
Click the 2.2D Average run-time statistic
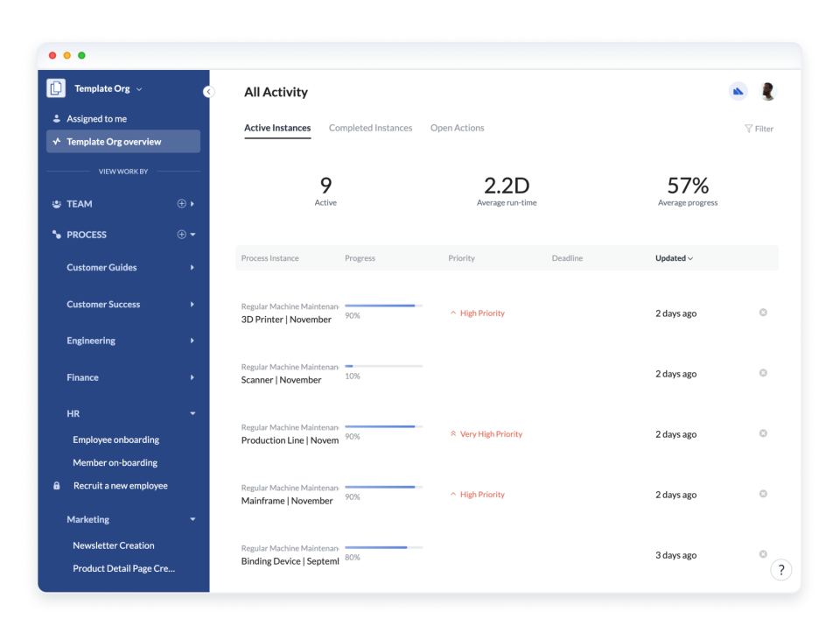click(x=507, y=192)
